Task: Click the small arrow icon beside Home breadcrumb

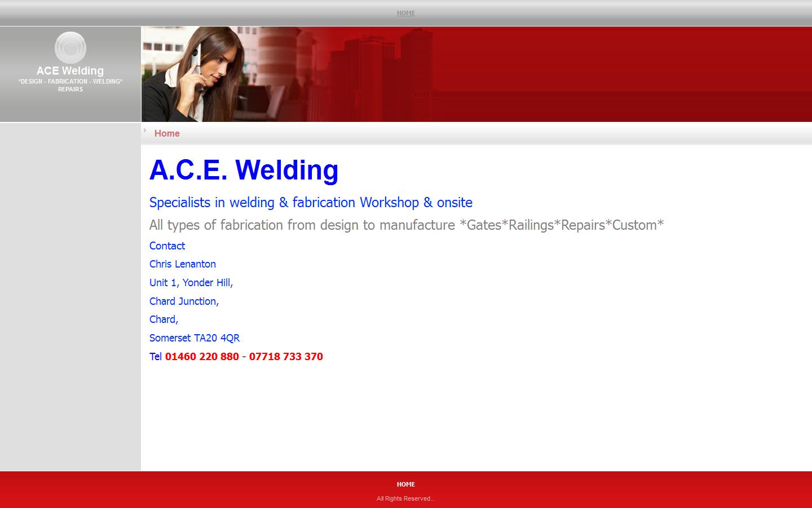Action: 145,130
